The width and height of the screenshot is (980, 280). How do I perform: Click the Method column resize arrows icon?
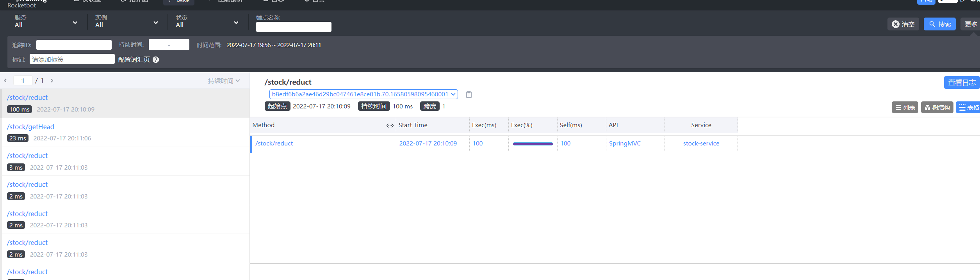coord(390,126)
